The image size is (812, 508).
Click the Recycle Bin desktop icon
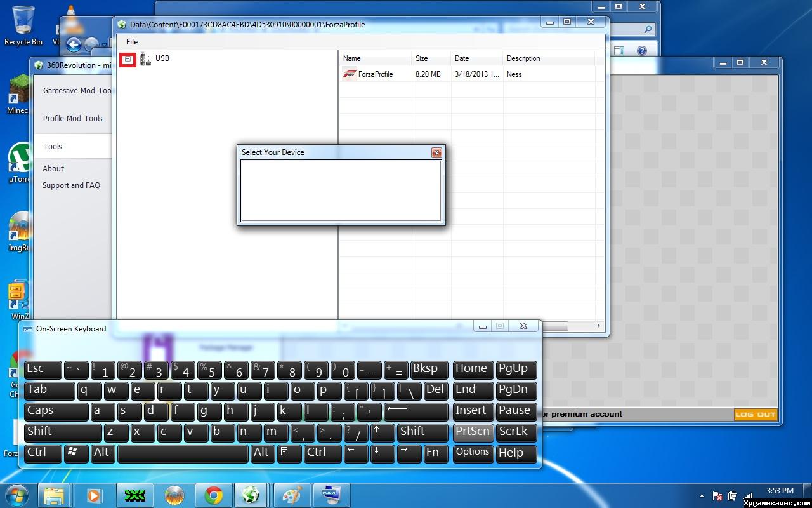23,25
